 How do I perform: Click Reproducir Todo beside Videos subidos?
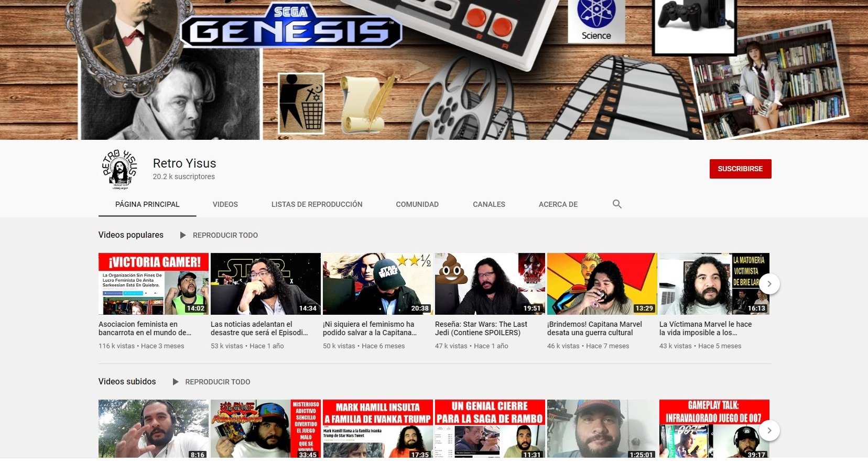pos(218,382)
